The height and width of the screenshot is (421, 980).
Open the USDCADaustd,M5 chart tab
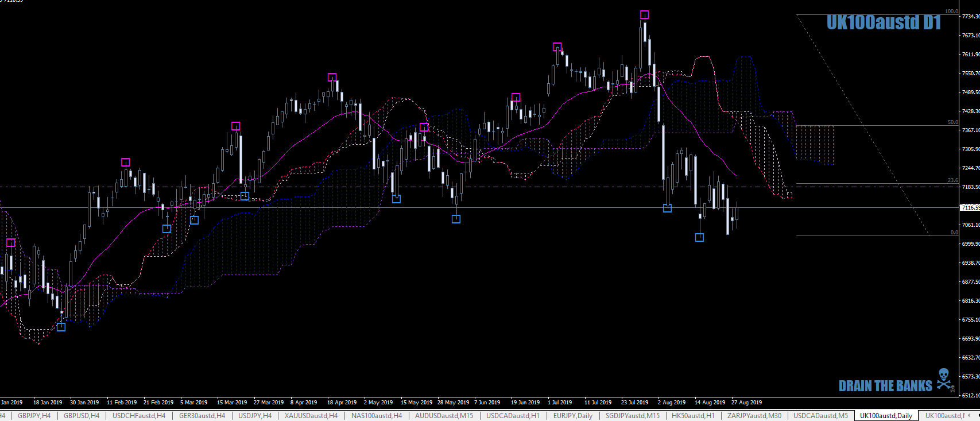[x=821, y=416]
